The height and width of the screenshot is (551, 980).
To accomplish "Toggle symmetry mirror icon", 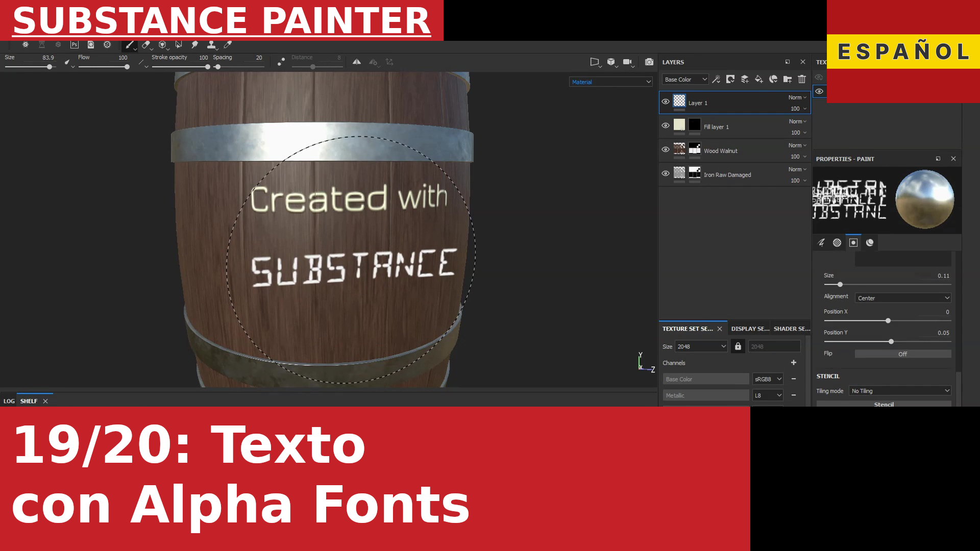I will [x=357, y=62].
